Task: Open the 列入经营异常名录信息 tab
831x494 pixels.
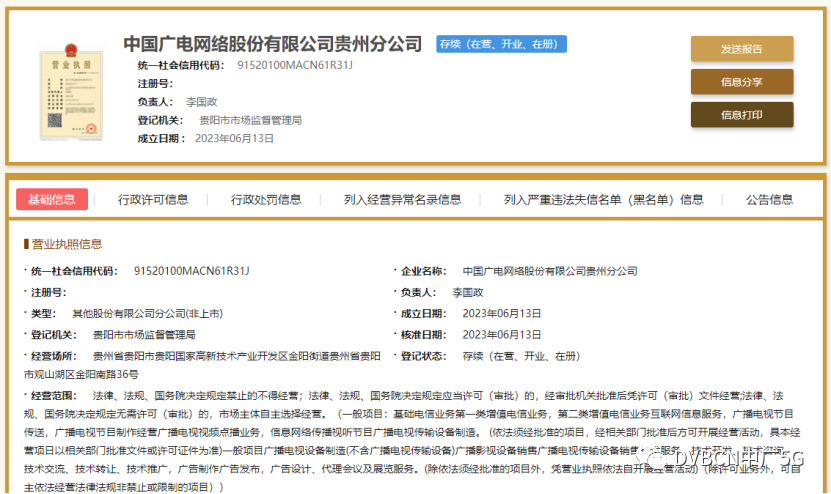Action: click(402, 199)
